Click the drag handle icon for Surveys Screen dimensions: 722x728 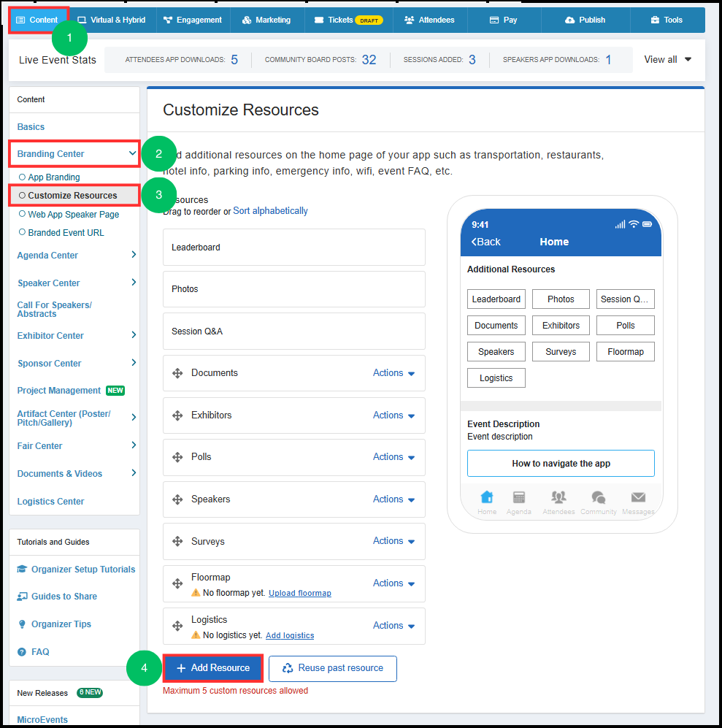click(x=177, y=541)
